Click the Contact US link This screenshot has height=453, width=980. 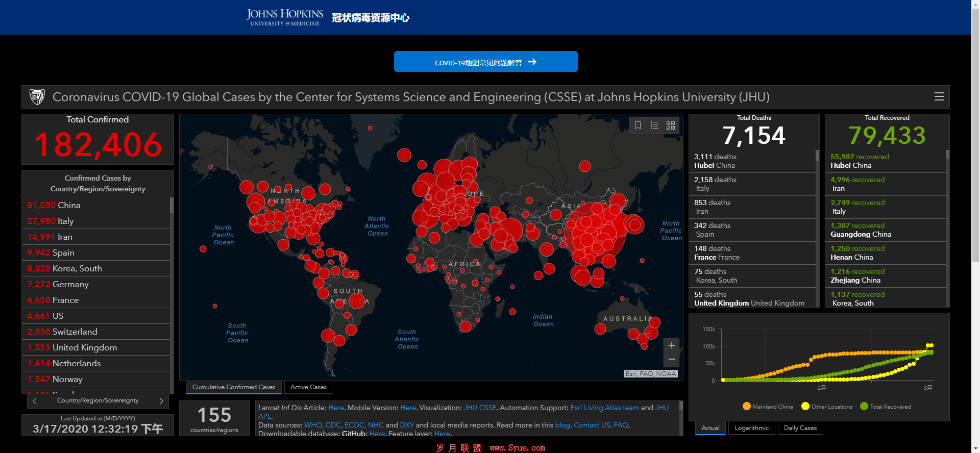[x=592, y=425]
